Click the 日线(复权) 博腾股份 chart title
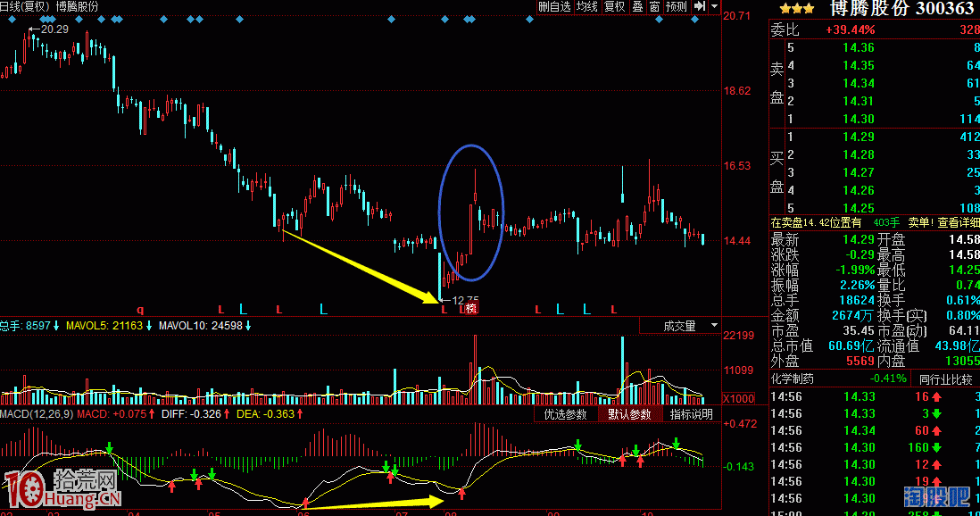The image size is (980, 516). pos(49,6)
